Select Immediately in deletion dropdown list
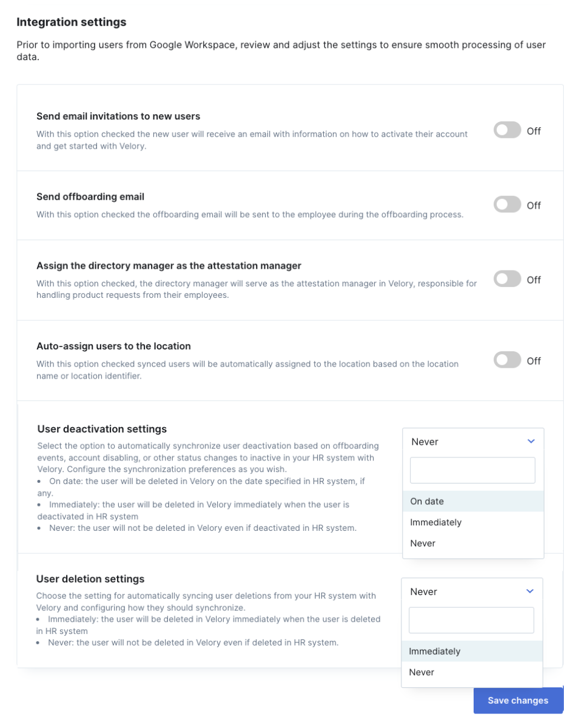The width and height of the screenshot is (564, 728). coord(472,651)
